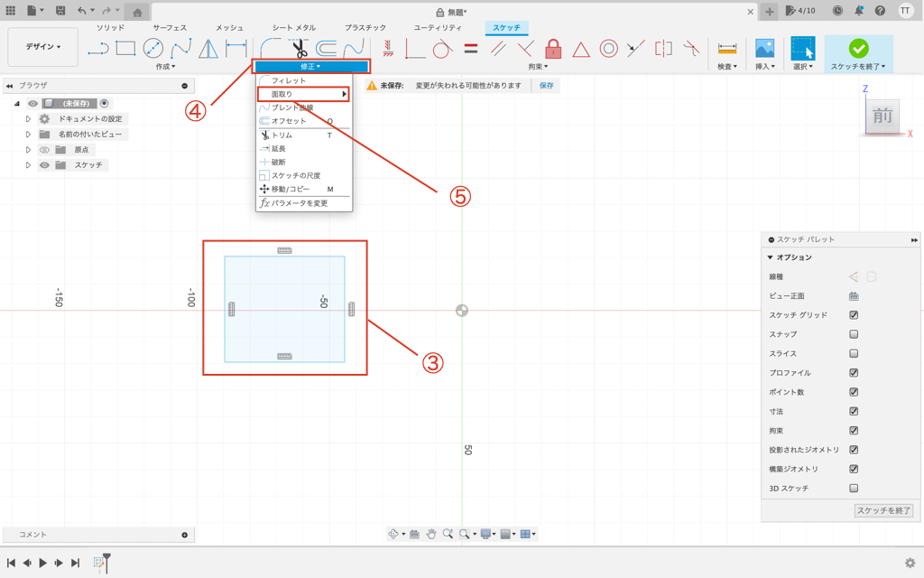Play the timeline

pos(43,564)
